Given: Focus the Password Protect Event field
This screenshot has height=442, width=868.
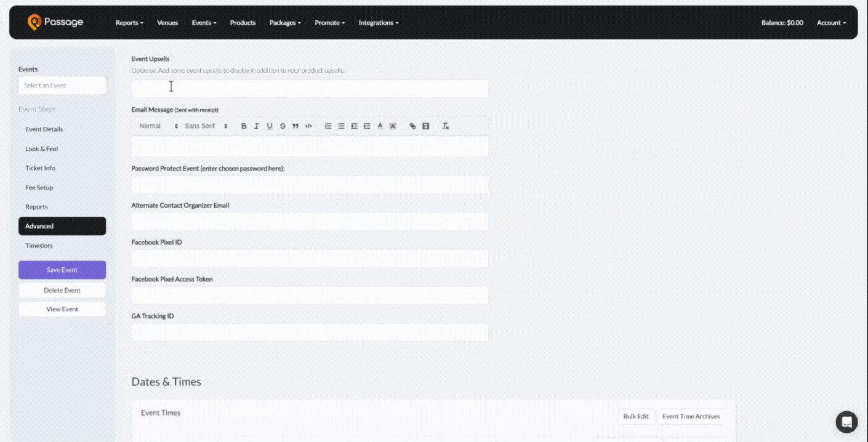Looking at the screenshot, I should [310, 185].
